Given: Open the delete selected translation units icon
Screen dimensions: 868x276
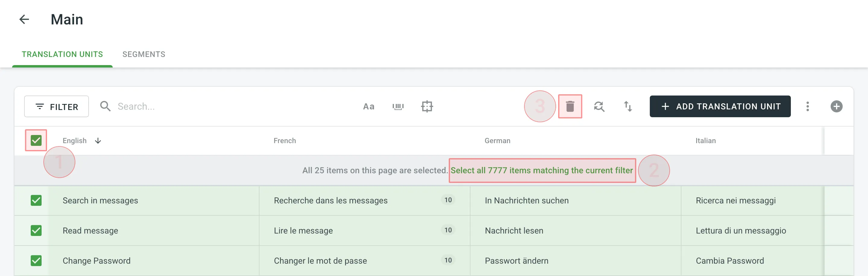Looking at the screenshot, I should (x=570, y=106).
